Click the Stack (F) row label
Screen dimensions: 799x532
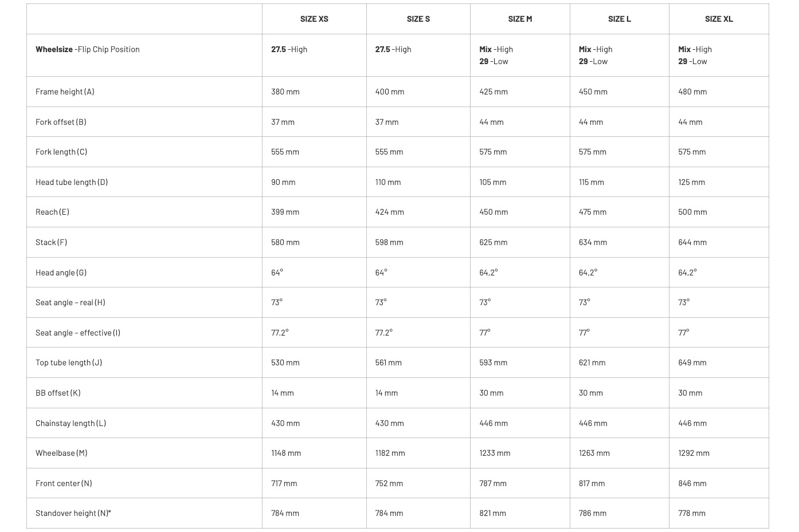click(x=51, y=242)
